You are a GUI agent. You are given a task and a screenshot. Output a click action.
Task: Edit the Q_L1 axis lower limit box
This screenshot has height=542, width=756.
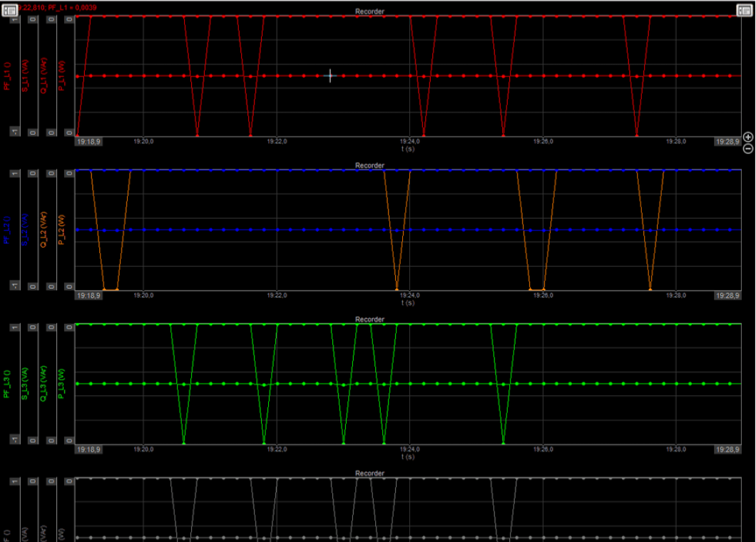[x=51, y=133]
